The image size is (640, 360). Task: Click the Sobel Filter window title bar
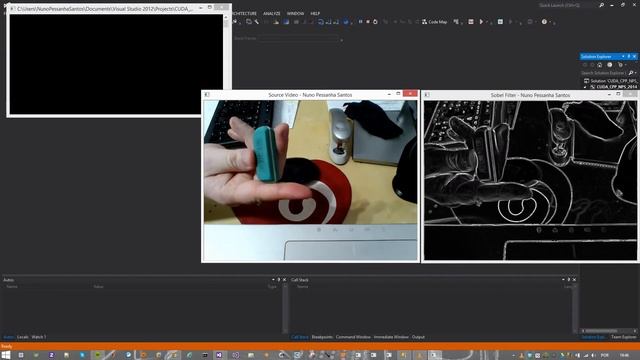[x=530, y=95]
